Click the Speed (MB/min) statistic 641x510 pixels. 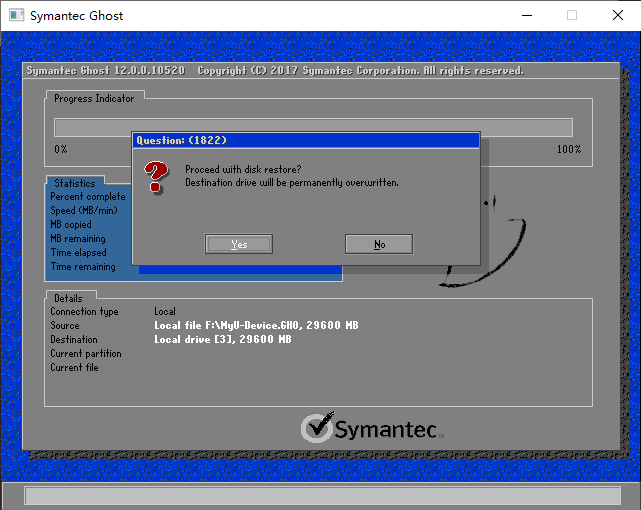[84, 210]
